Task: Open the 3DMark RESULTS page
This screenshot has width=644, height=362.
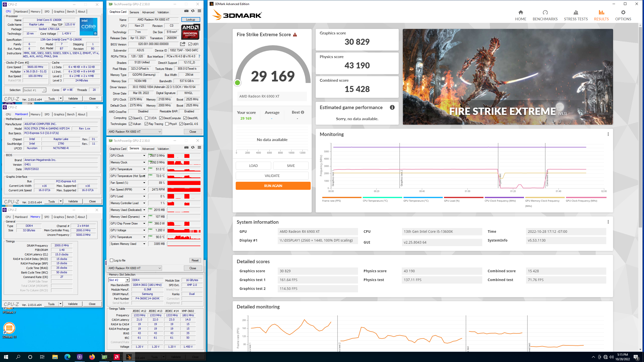Action: 601,15
